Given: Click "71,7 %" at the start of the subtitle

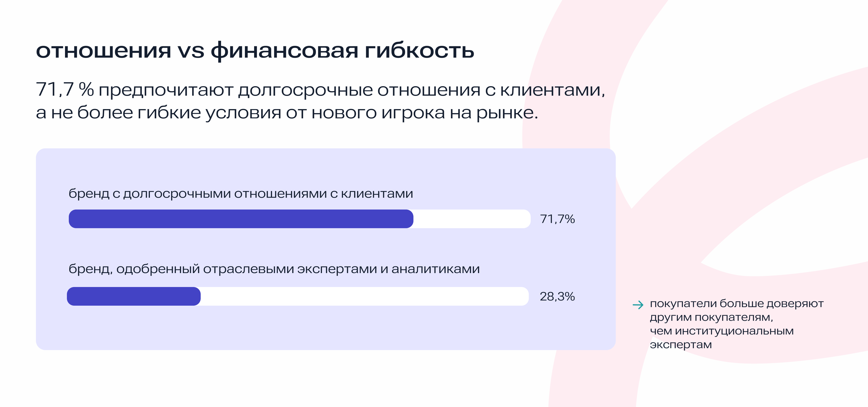Looking at the screenshot, I should pyautogui.click(x=65, y=90).
